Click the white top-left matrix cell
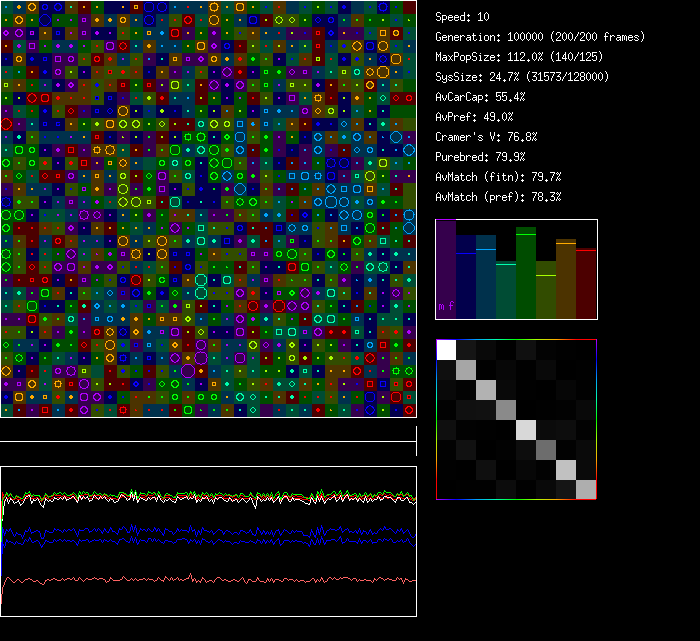Viewport: 700px width, 641px height. (x=446, y=349)
